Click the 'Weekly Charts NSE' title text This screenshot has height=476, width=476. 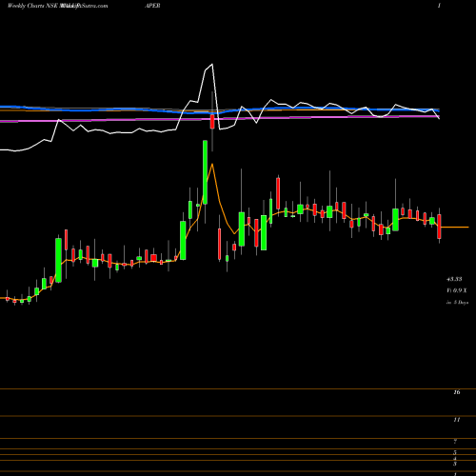(32, 6)
